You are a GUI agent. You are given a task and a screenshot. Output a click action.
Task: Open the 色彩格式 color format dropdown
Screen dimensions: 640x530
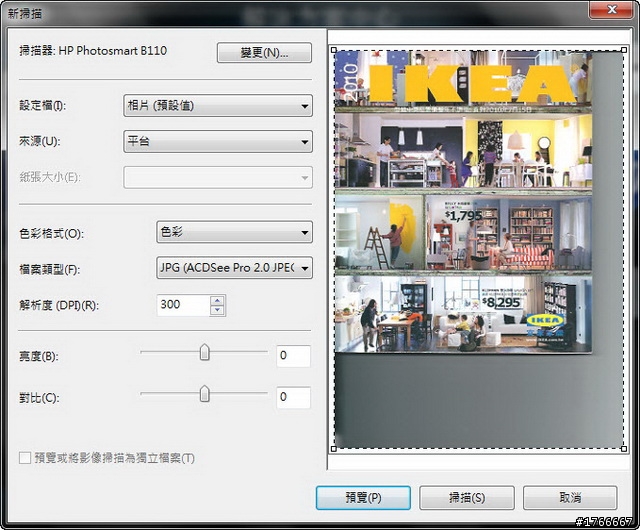point(234,232)
